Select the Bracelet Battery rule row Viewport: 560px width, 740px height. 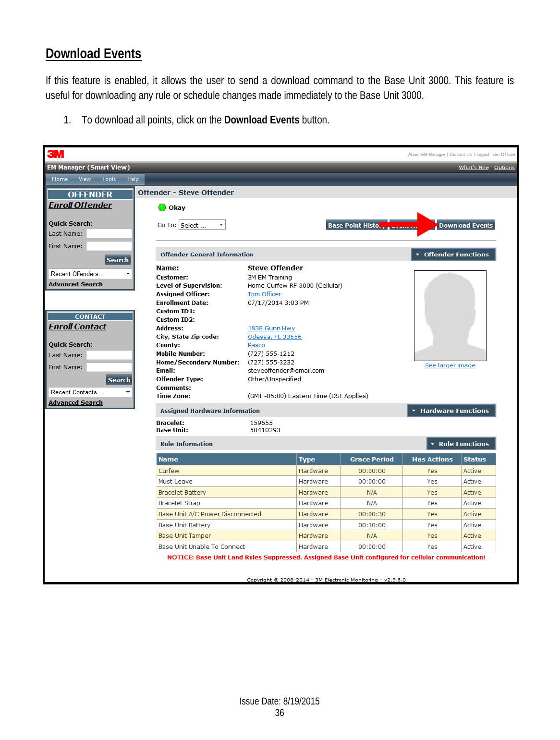326,492
